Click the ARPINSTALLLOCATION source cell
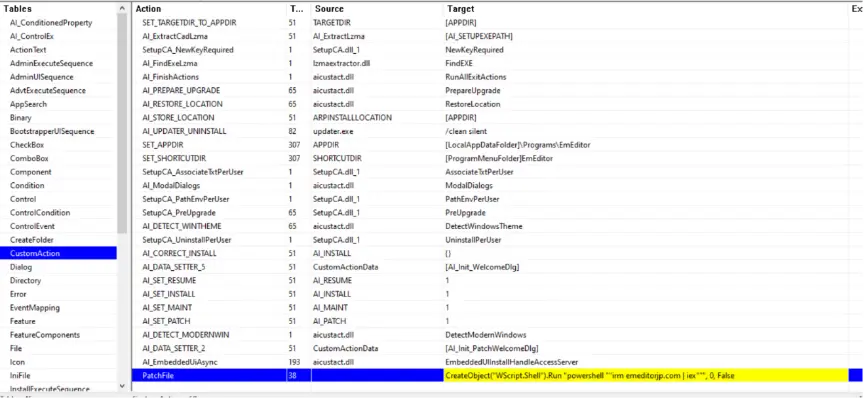The image size is (864, 399). click(x=353, y=117)
